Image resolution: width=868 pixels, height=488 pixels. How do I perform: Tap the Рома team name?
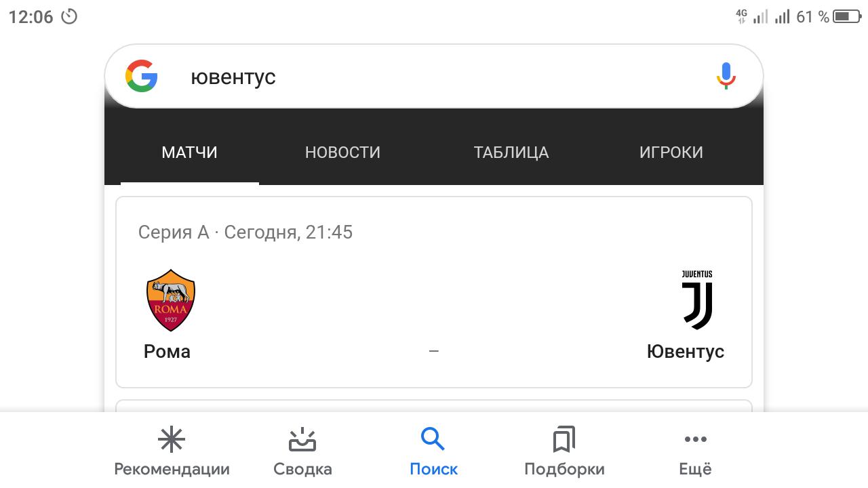point(167,352)
